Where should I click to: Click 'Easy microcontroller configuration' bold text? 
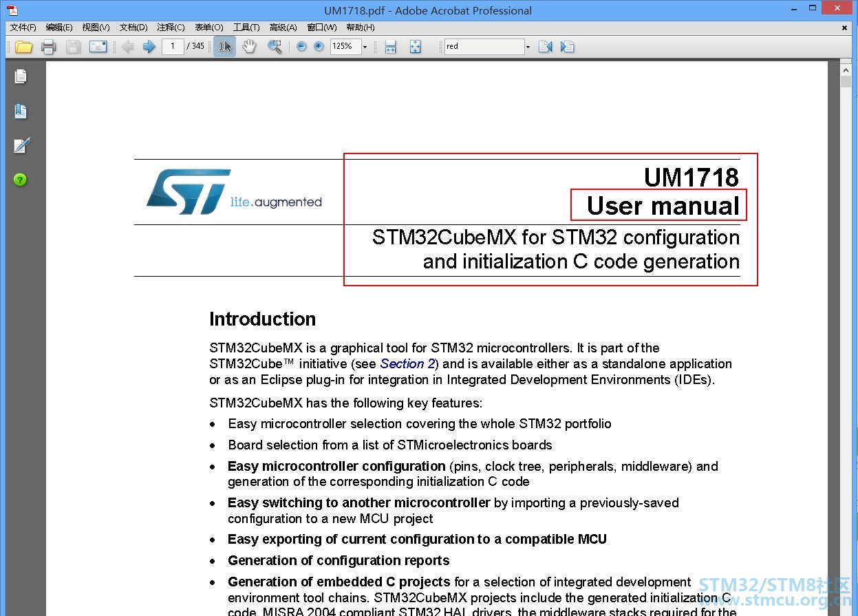[x=336, y=467]
